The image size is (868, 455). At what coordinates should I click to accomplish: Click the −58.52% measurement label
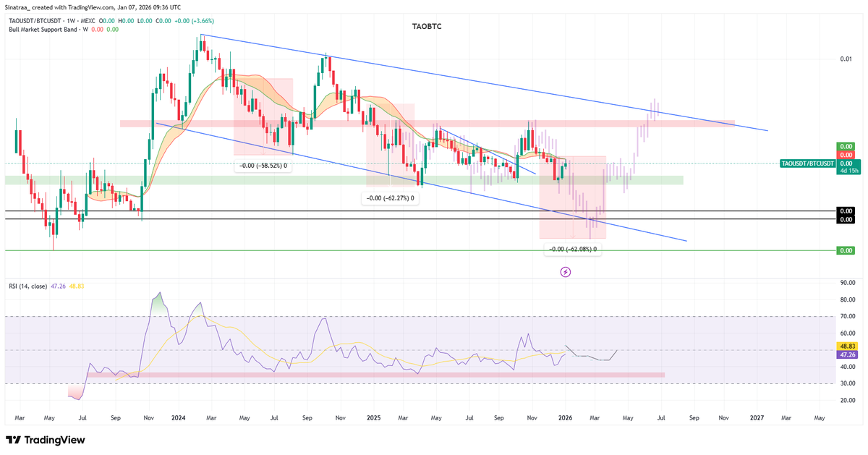pyautogui.click(x=263, y=166)
